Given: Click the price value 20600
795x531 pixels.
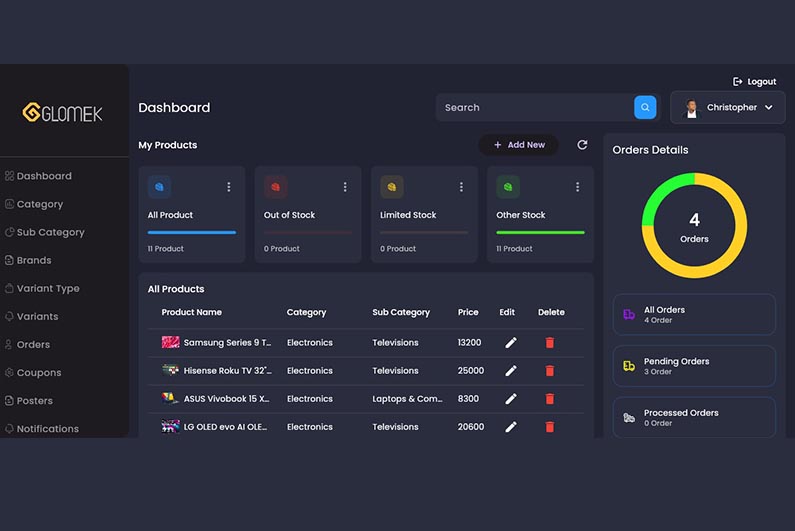Looking at the screenshot, I should click(x=471, y=427).
